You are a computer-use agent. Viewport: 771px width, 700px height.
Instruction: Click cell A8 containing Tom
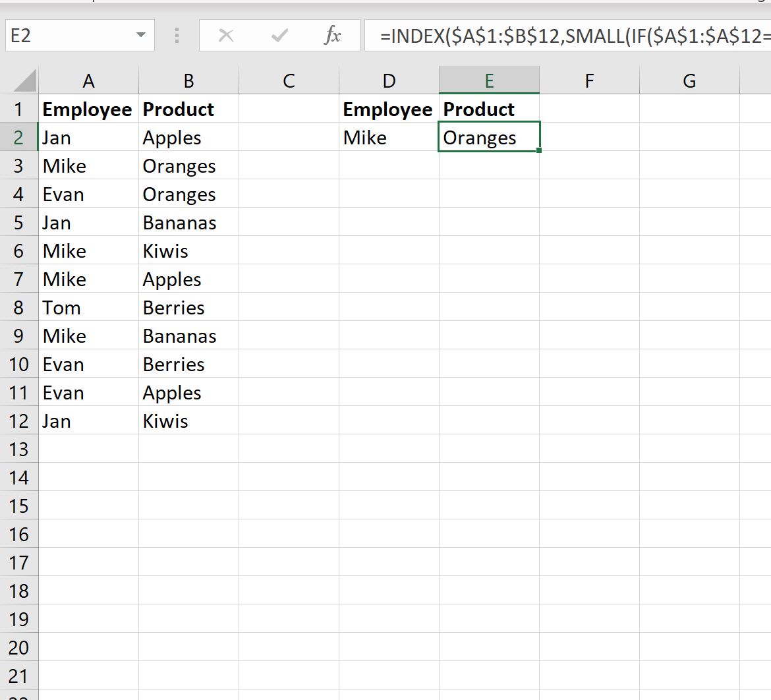click(x=88, y=308)
